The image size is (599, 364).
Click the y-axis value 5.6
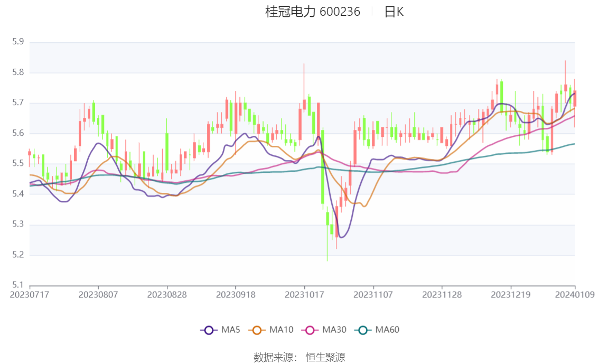pos(18,133)
